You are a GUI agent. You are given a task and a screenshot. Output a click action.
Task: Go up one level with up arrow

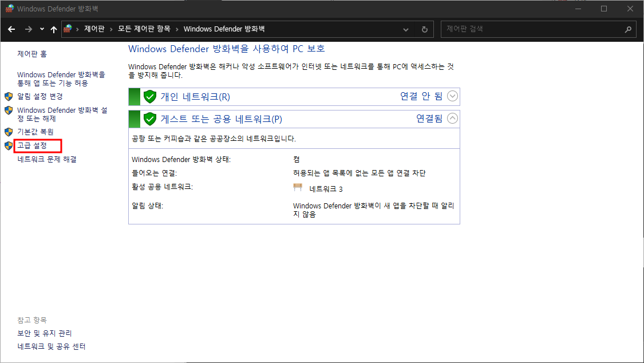point(53,29)
